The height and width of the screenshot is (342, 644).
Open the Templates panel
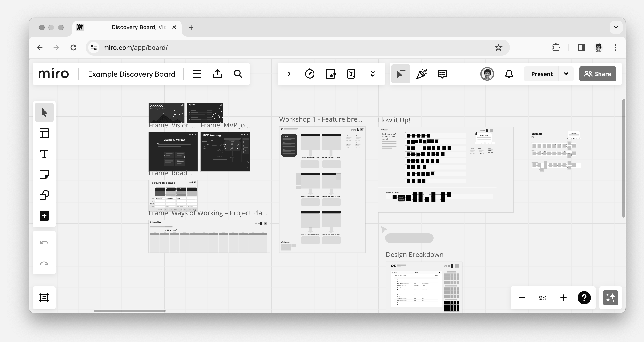click(44, 133)
